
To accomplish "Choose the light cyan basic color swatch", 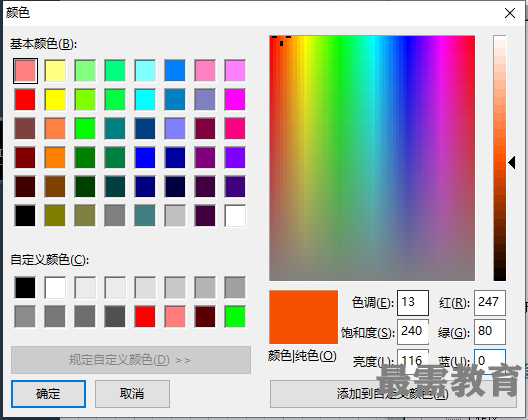I will point(145,71).
